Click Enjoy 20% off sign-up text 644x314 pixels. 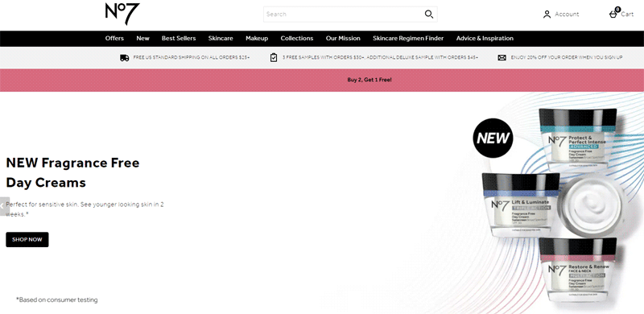(567, 58)
